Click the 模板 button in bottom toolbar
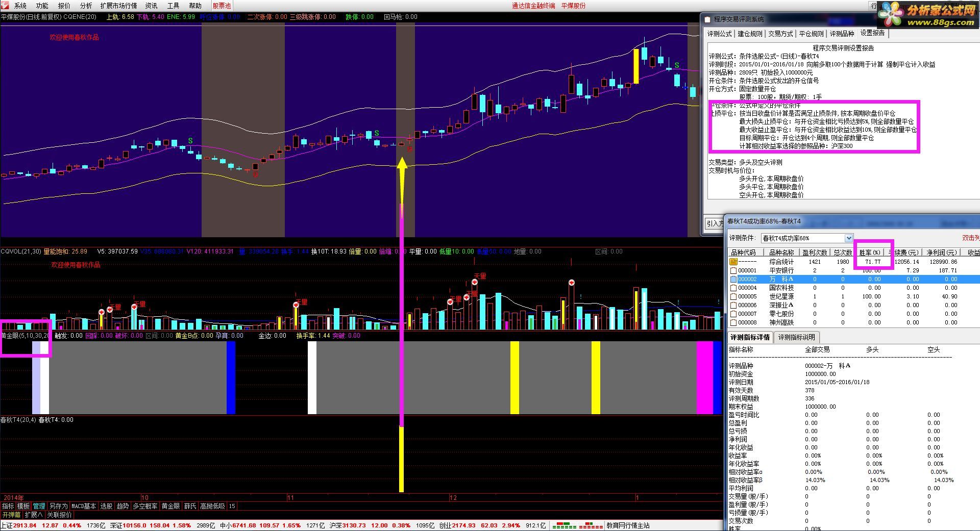The height and width of the screenshot is (531, 980). click(23, 506)
